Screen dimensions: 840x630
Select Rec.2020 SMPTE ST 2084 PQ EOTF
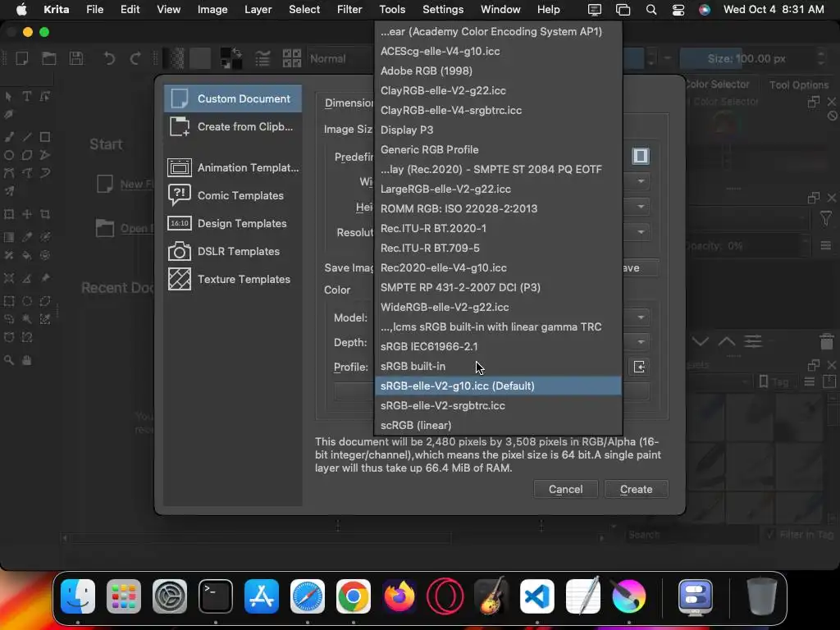(x=498, y=169)
